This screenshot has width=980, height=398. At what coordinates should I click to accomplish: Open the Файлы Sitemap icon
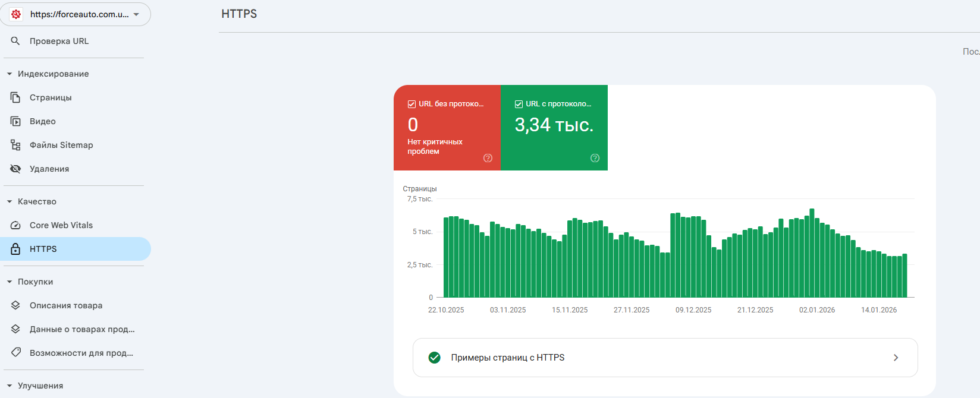coord(15,145)
